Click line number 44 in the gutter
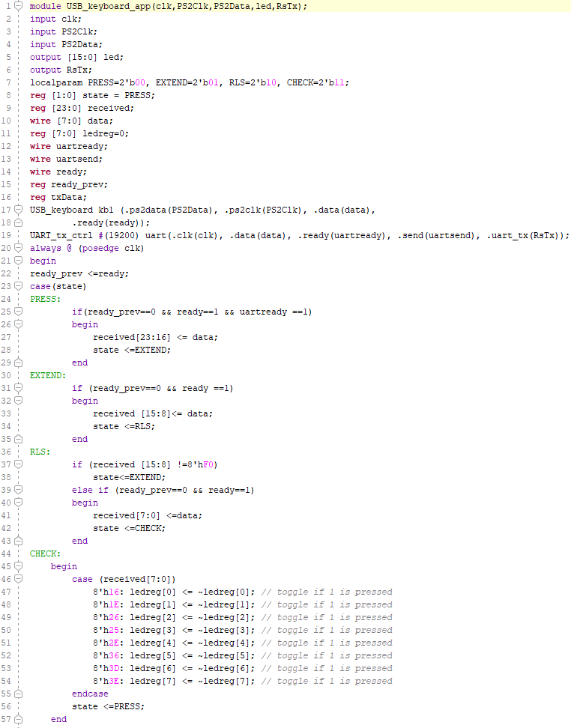571x728 pixels. pyautogui.click(x=6, y=553)
